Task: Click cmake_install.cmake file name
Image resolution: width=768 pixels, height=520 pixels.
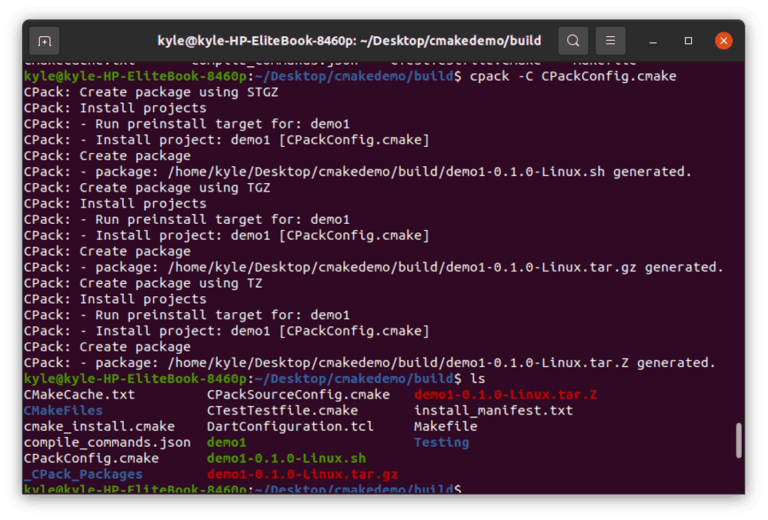Action: [99, 426]
